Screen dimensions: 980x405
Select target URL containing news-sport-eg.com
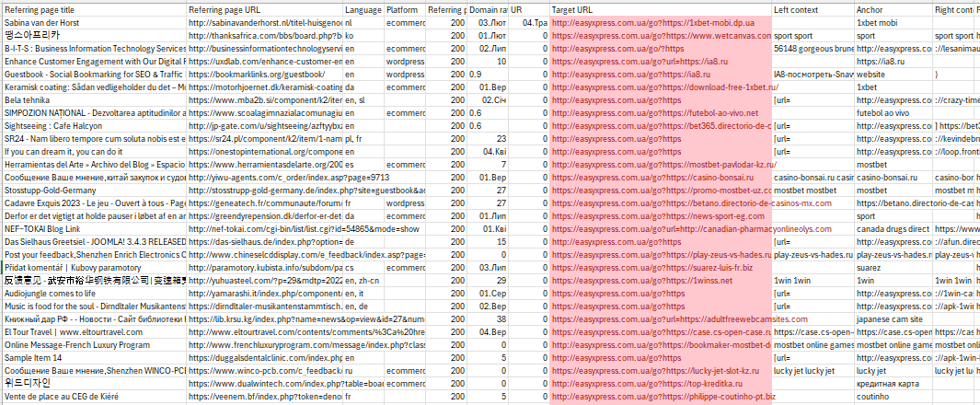coord(661,216)
